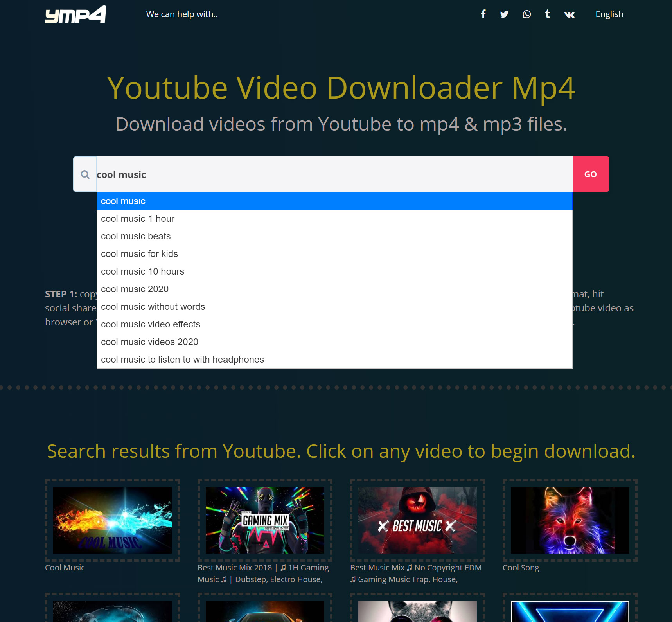Open the Cool Music fire-and-water thumbnail

pos(112,520)
